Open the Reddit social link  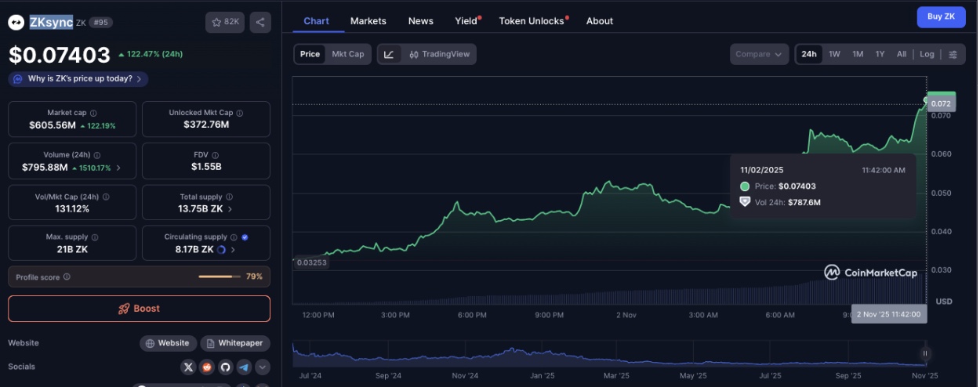coord(207,367)
